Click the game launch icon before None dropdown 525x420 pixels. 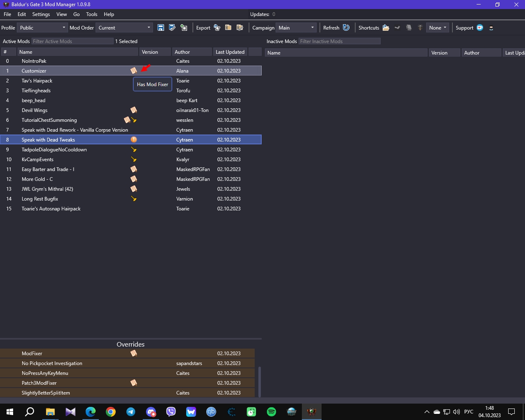420,27
